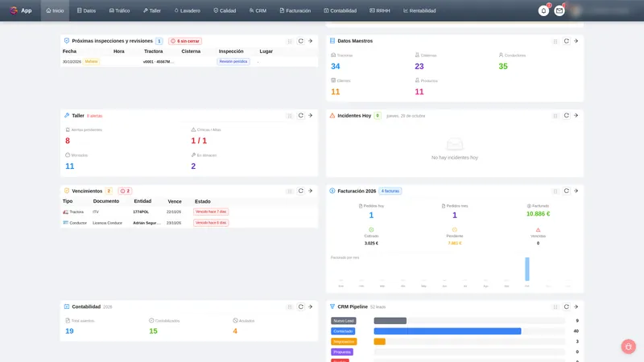
Task: Open the RRHH menu
Action: click(x=380, y=10)
